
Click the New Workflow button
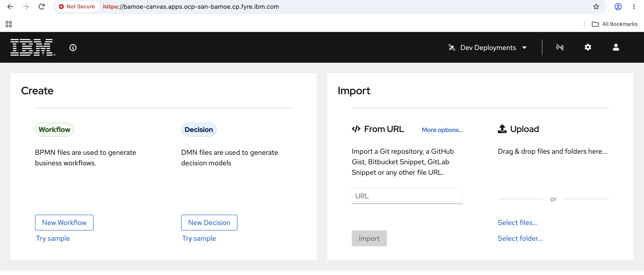pos(64,222)
